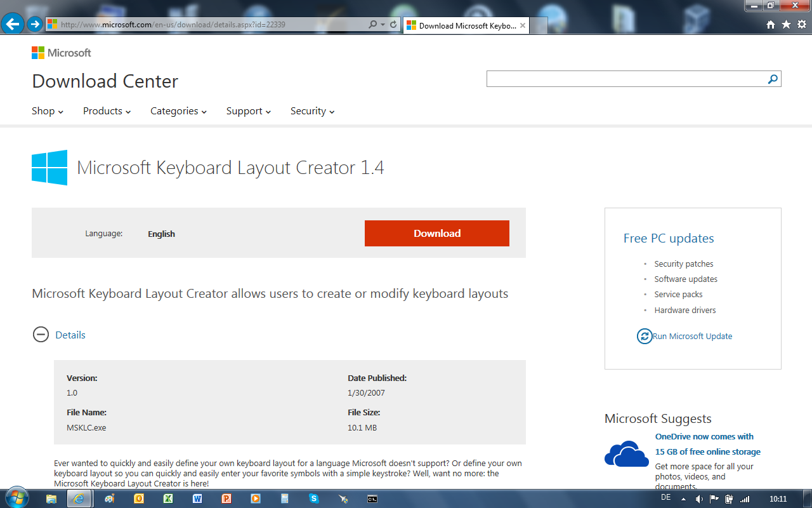Open Excel from the taskbar

coord(168,498)
